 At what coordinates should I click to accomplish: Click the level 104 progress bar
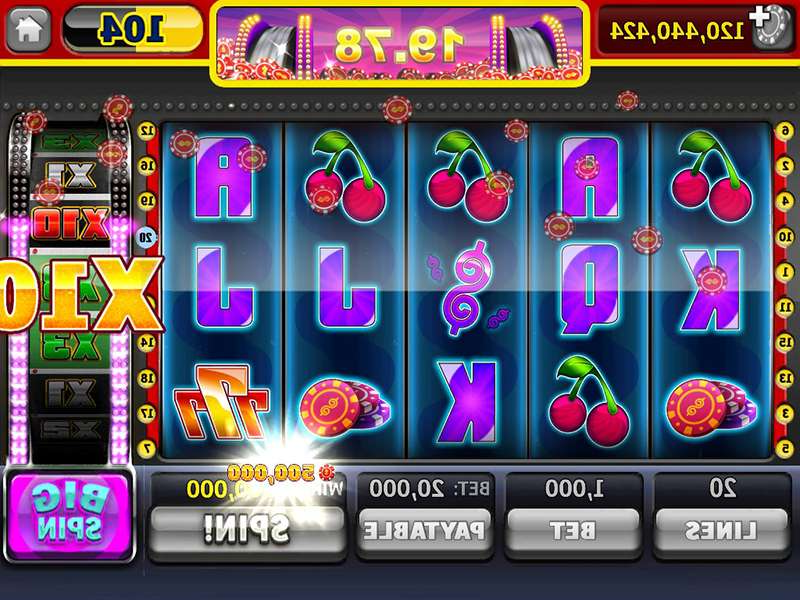click(133, 29)
